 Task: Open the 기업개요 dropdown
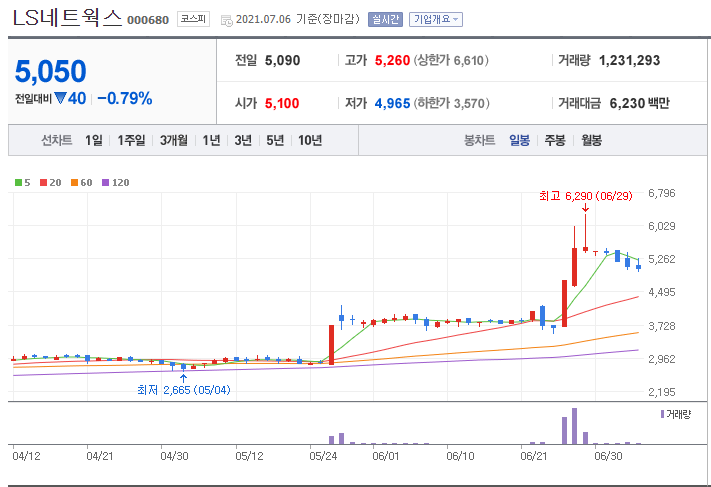click(x=436, y=19)
